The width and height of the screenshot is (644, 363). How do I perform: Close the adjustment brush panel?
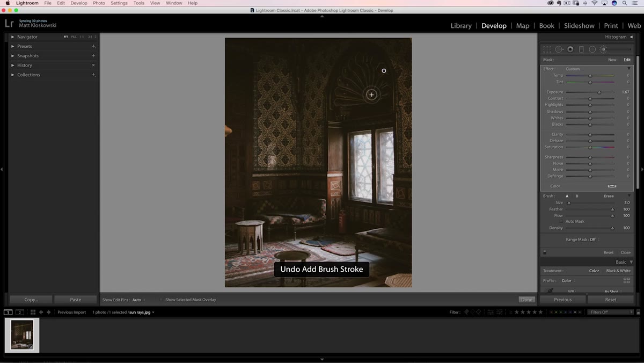point(626,252)
